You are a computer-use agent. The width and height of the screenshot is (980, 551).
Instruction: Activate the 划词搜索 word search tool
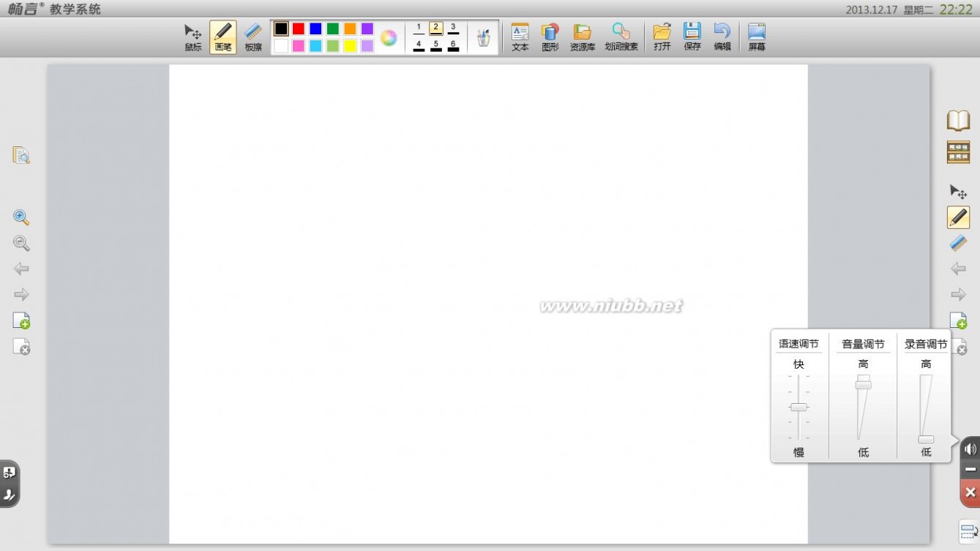[x=621, y=37]
